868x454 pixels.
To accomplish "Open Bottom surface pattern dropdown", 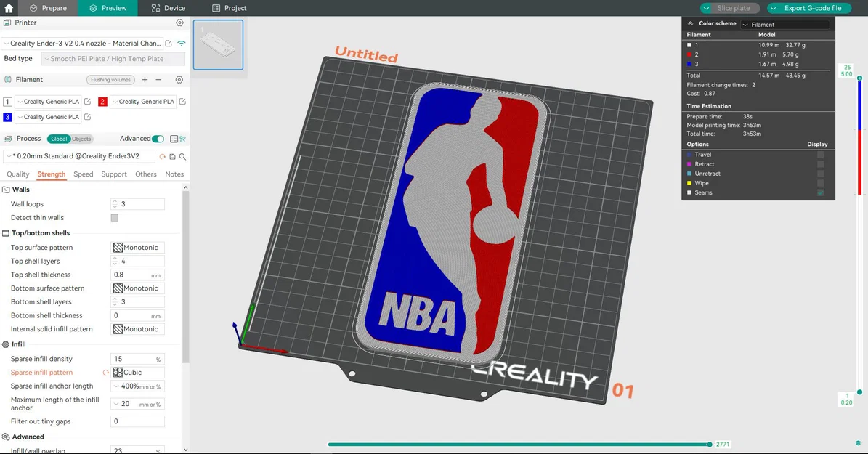I will (x=138, y=288).
